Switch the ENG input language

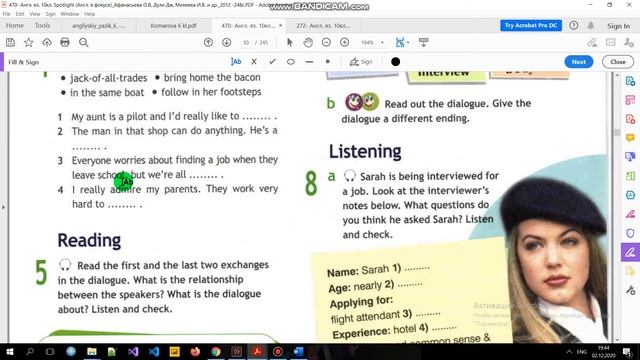coord(581,351)
